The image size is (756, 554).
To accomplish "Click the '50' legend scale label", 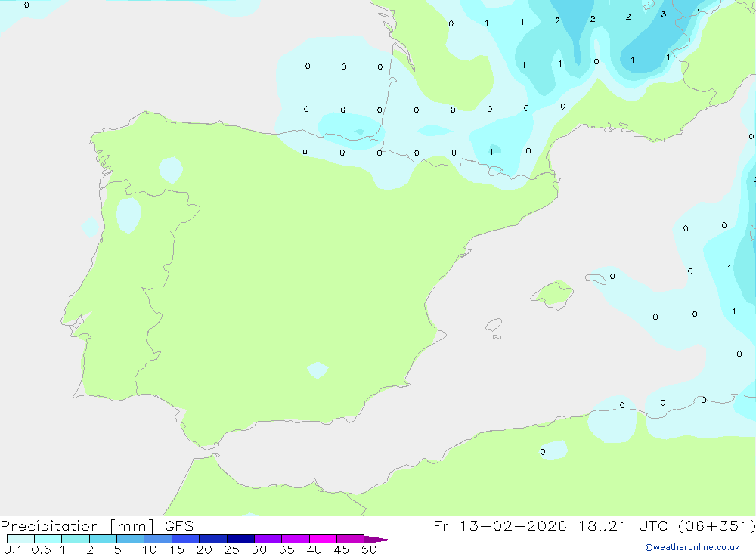I will (x=369, y=549).
